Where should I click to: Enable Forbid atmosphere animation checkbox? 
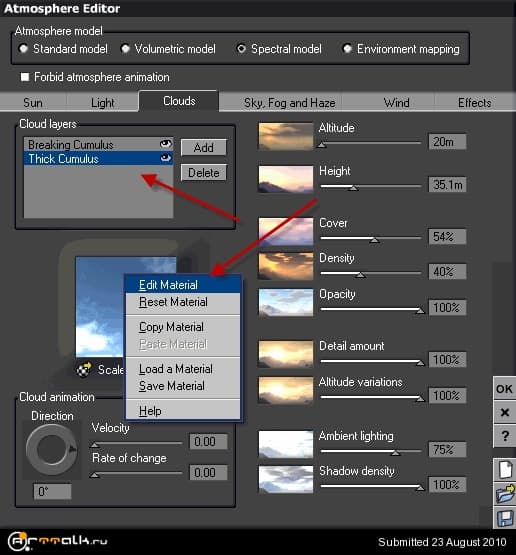pyautogui.click(x=25, y=77)
